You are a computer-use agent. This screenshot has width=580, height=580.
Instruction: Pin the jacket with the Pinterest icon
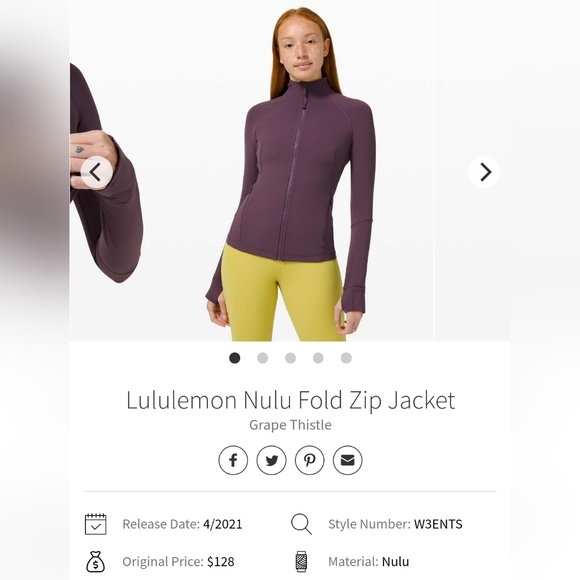pyautogui.click(x=310, y=460)
